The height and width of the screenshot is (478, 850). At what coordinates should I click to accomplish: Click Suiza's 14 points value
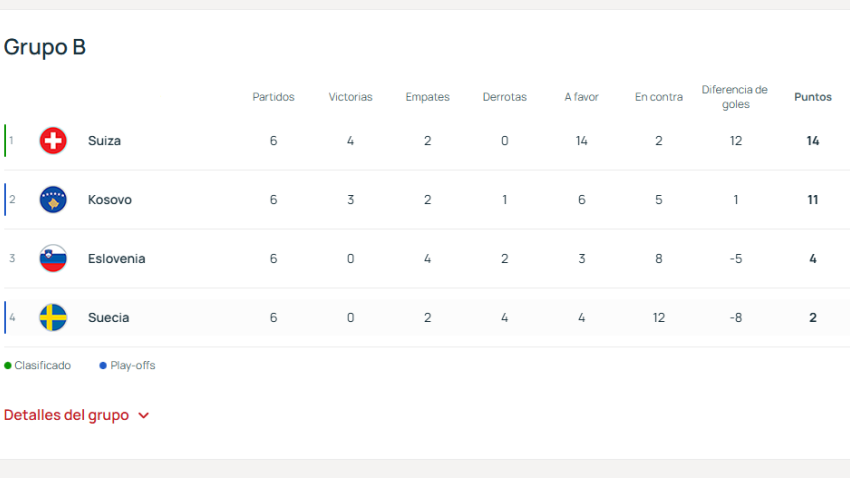pos(812,141)
